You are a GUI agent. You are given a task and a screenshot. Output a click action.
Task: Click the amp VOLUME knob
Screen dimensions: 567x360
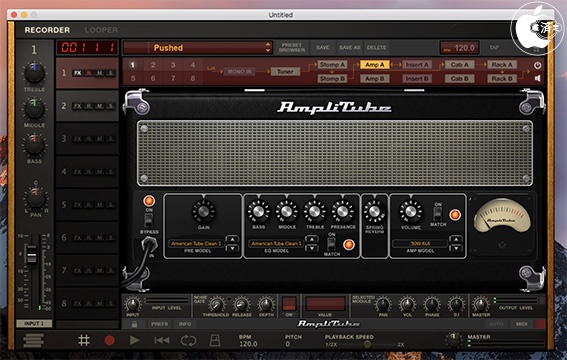point(410,211)
